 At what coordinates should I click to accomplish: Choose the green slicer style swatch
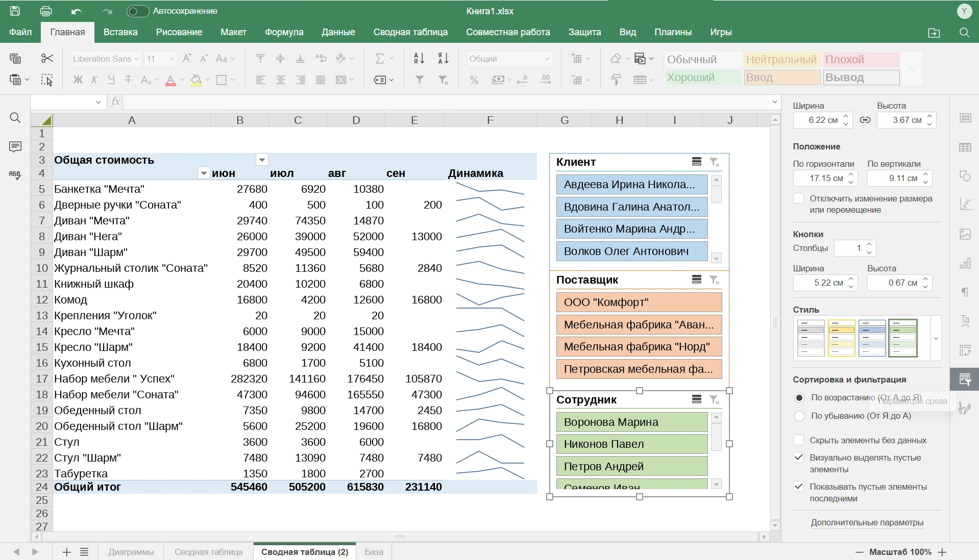click(903, 338)
